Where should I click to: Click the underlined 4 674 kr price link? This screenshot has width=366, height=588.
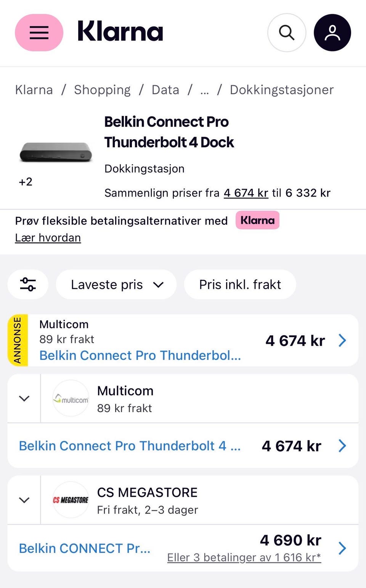coord(246,193)
